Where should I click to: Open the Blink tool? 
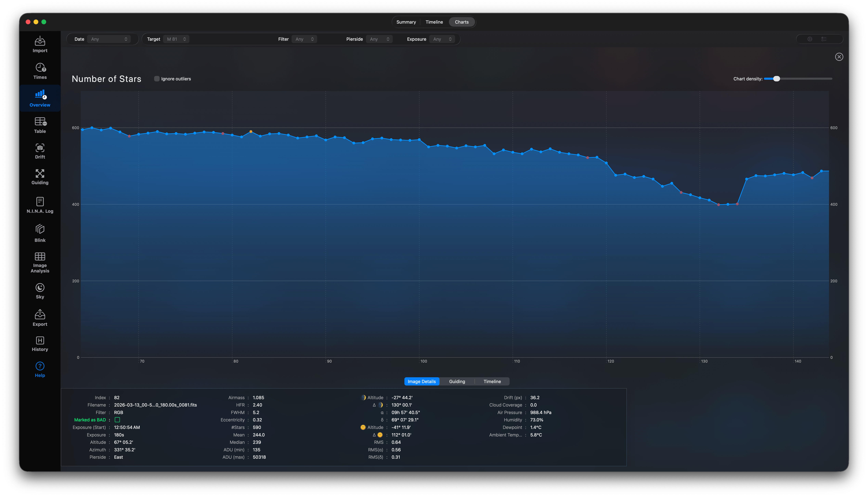40,233
